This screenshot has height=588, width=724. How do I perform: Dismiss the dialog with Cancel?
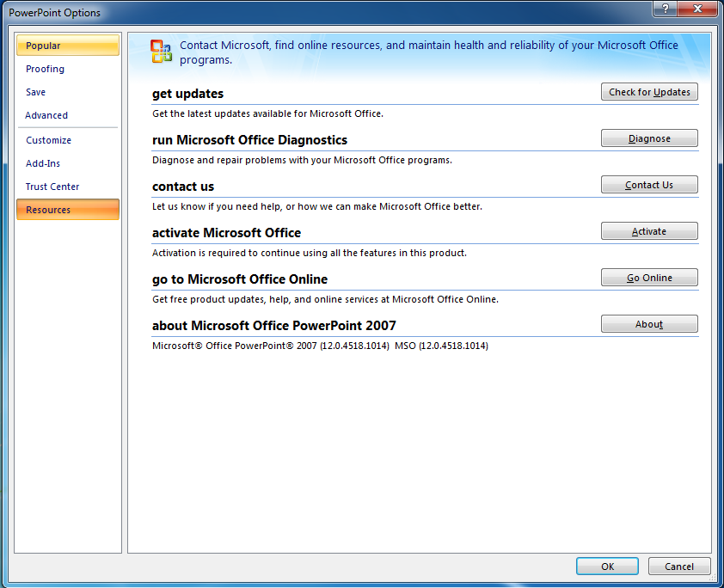click(679, 567)
